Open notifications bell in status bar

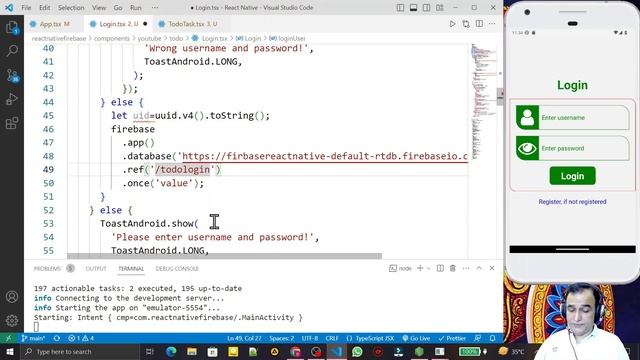pyautogui.click(x=492, y=338)
